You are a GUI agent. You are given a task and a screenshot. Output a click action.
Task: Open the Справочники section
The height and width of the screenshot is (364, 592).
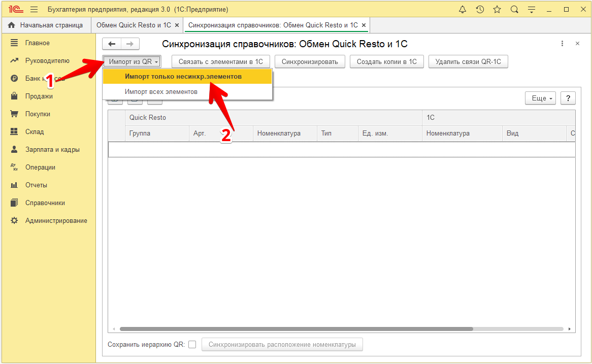pyautogui.click(x=45, y=203)
